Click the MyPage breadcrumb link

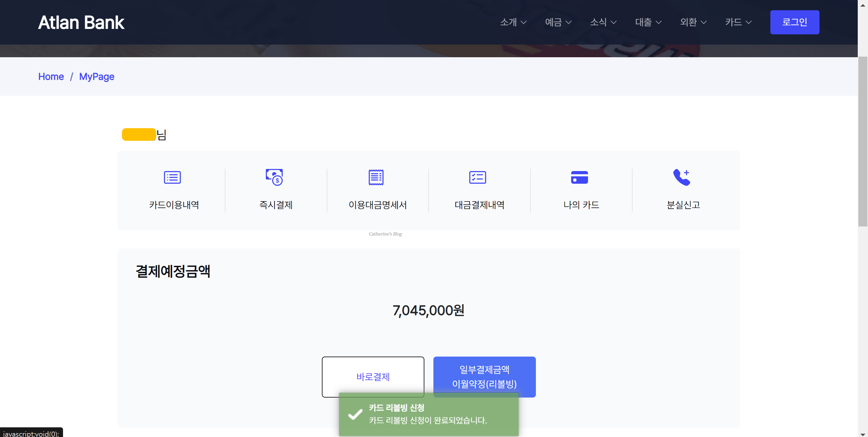tap(97, 77)
